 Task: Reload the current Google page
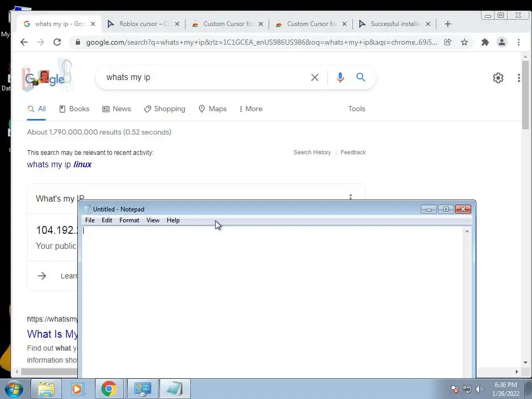[57, 42]
